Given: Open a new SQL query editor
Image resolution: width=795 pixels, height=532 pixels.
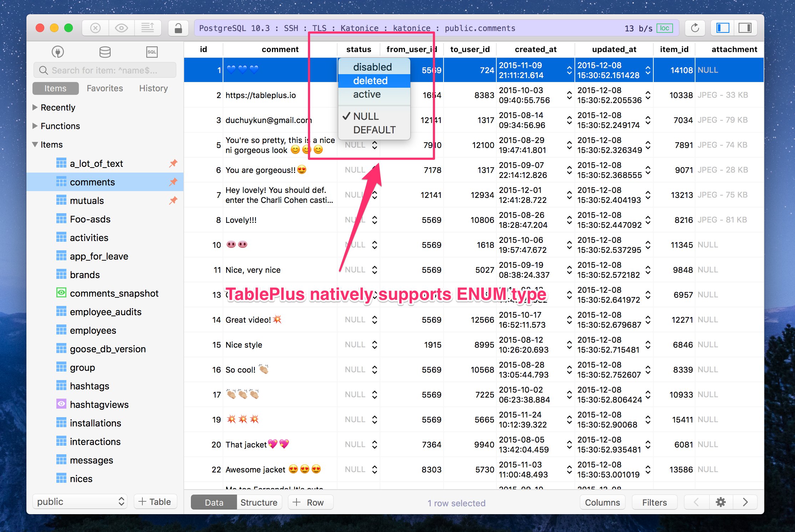Looking at the screenshot, I should coord(152,51).
